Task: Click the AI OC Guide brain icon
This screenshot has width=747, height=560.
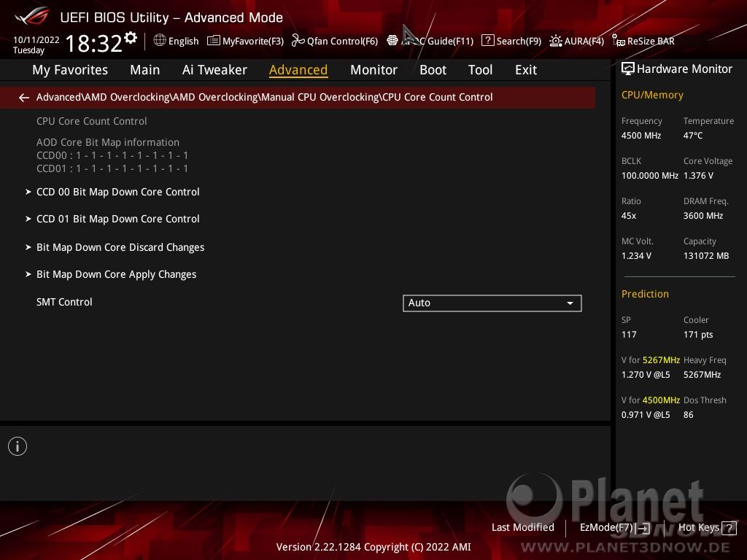Action: 392,41
